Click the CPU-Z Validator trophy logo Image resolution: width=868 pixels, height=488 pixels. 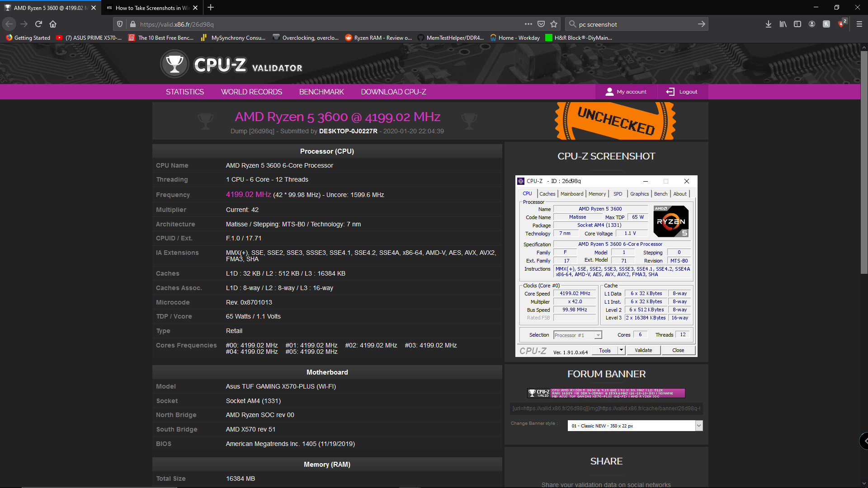pos(175,64)
